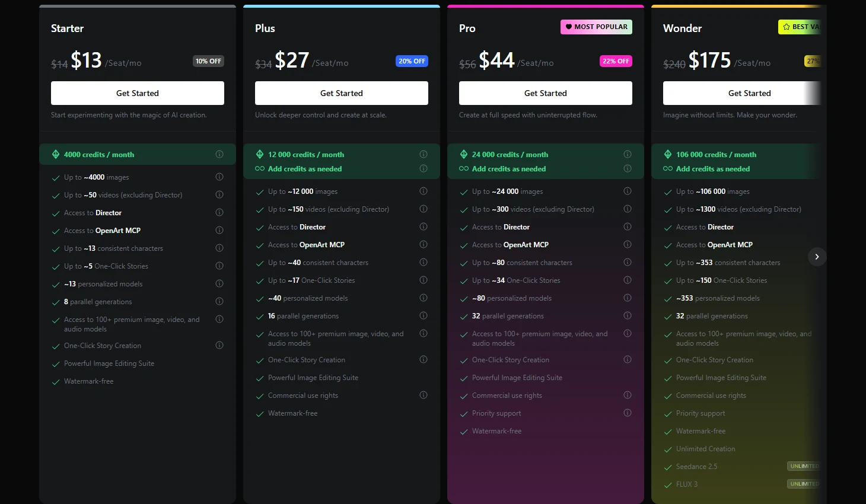This screenshot has width=866, height=504.
Task: Click the 22% OFF badge on Pro
Action: point(616,61)
